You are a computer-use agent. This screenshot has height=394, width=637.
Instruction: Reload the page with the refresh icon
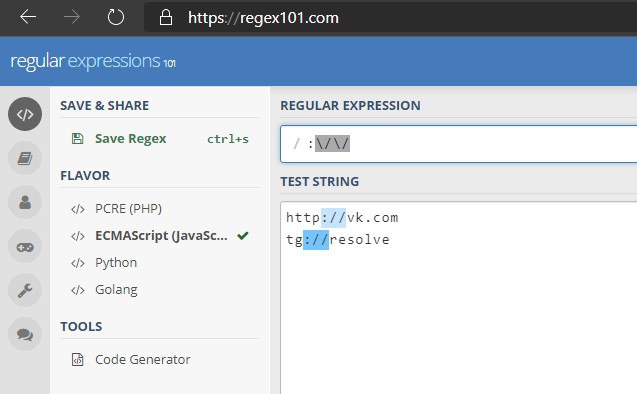tap(116, 17)
